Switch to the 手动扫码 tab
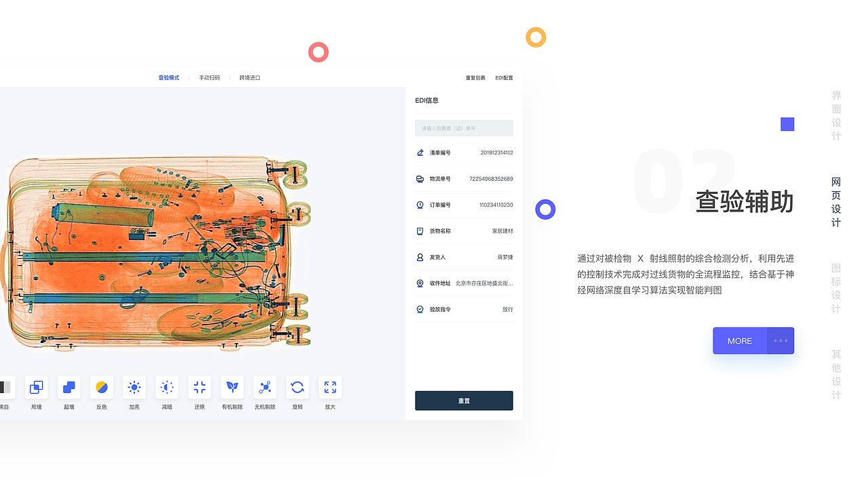868x488 pixels. [x=209, y=77]
